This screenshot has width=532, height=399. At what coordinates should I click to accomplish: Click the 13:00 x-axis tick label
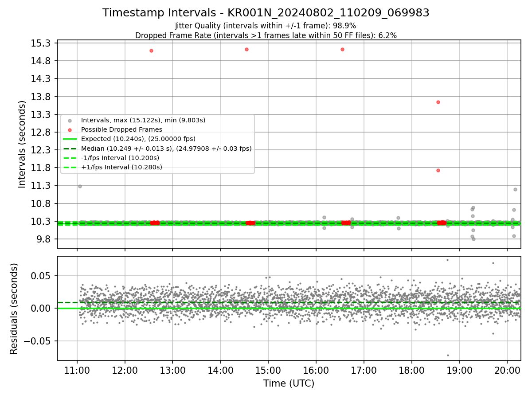[x=172, y=370]
